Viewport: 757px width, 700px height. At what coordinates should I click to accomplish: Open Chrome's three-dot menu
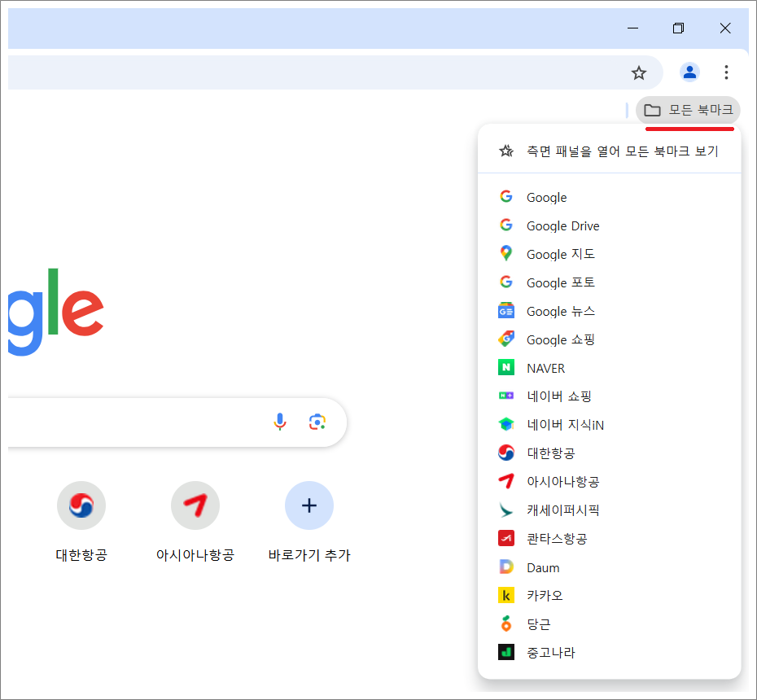726,72
